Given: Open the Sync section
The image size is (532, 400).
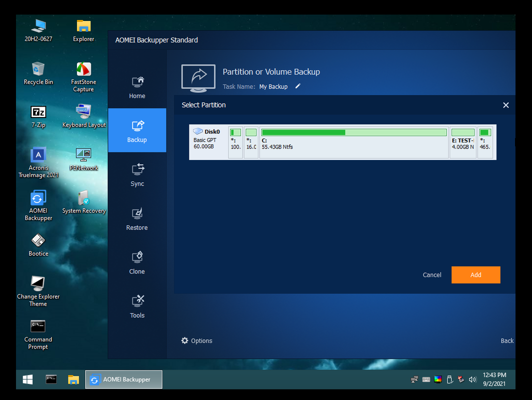Looking at the screenshot, I should pos(137,174).
